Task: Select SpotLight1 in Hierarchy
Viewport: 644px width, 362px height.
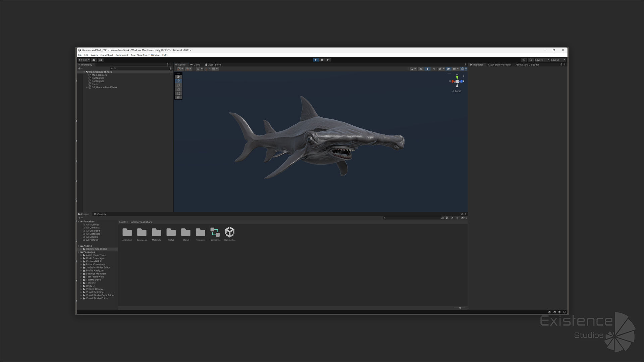Action: (x=98, y=78)
